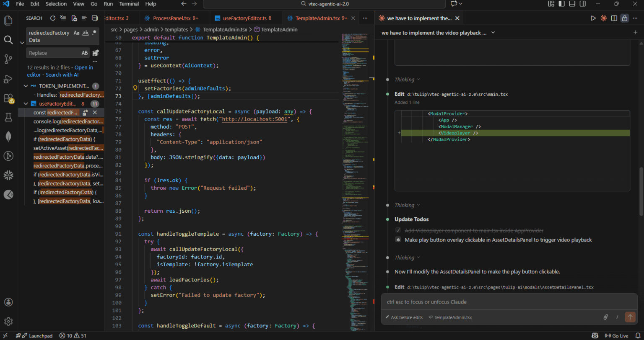Toggle primary side bar layout button
Viewport: 644px width, 340px height.
[x=561, y=4]
